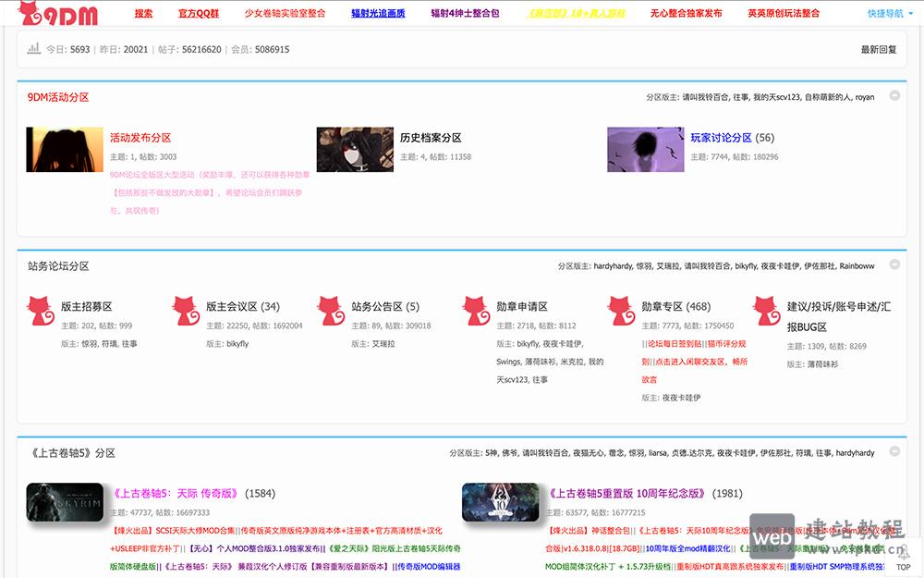
Task: Open 活动发布分区 forum link
Action: point(140,138)
